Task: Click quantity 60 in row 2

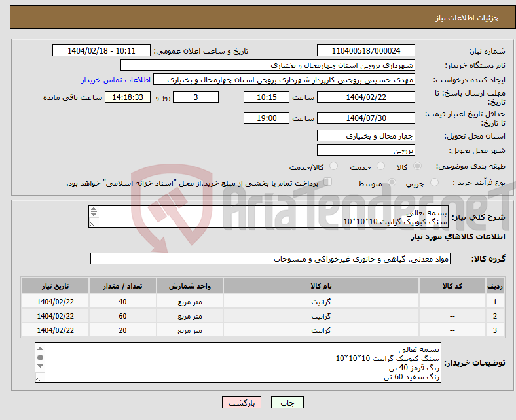Action: coord(122,316)
